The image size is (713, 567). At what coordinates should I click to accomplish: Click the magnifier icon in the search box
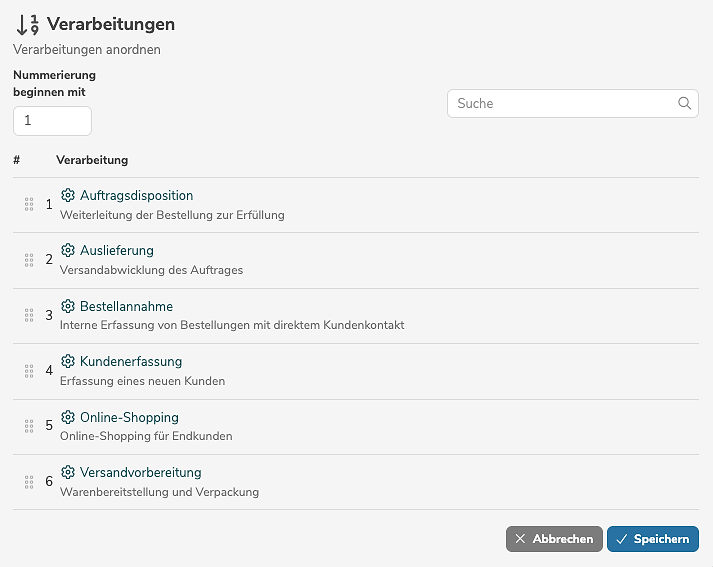[685, 103]
